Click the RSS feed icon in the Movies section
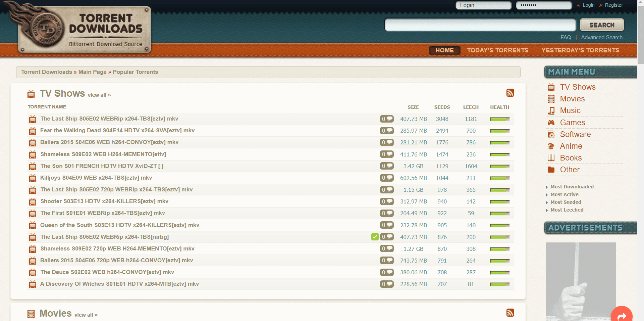 tap(510, 313)
